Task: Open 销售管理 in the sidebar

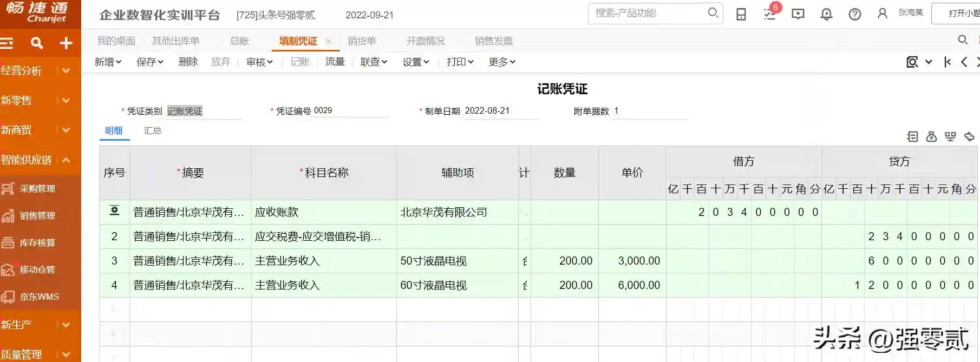Action: [x=37, y=215]
